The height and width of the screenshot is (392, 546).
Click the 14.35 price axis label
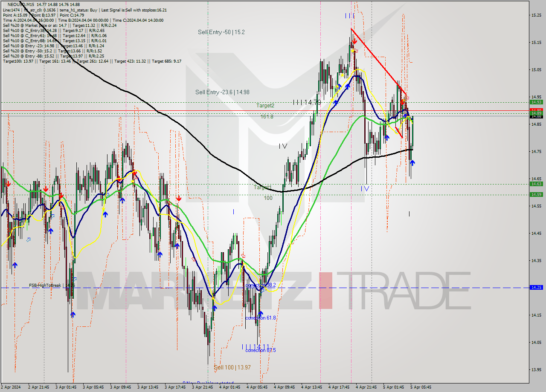[x=537, y=260]
